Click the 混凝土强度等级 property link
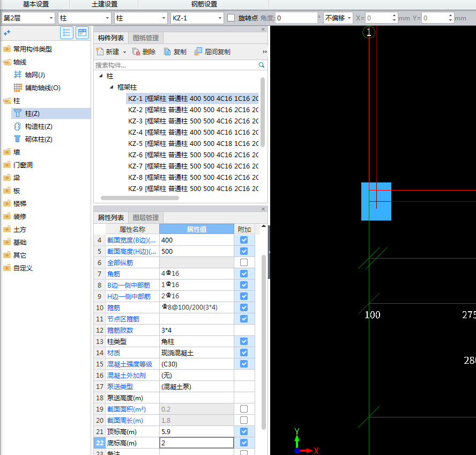Screen dimensions: 476x455 pos(130,364)
